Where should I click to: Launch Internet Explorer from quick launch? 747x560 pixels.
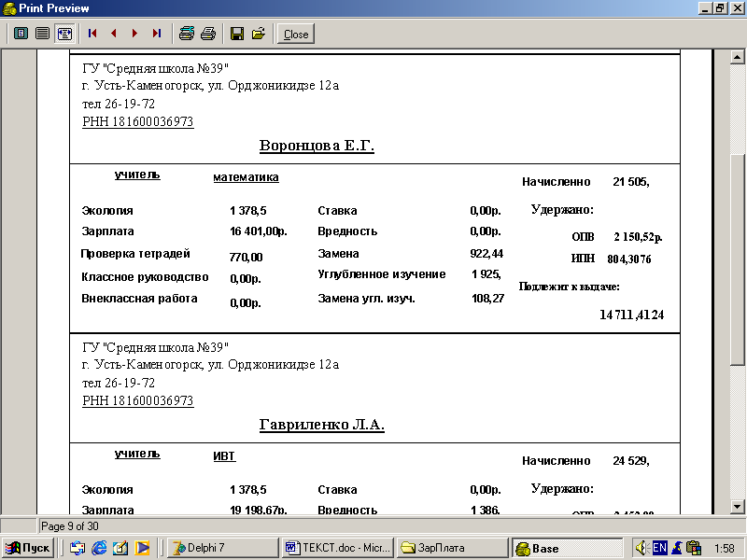[x=99, y=548]
